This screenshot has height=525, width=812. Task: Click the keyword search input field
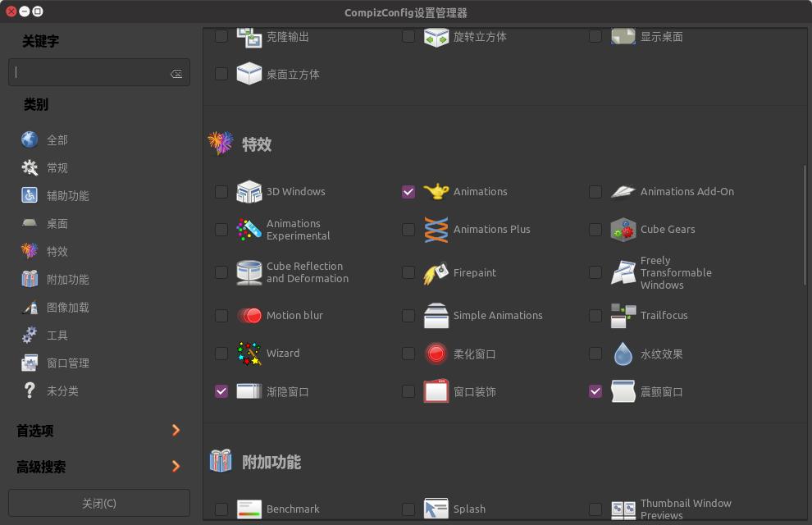(x=90, y=72)
